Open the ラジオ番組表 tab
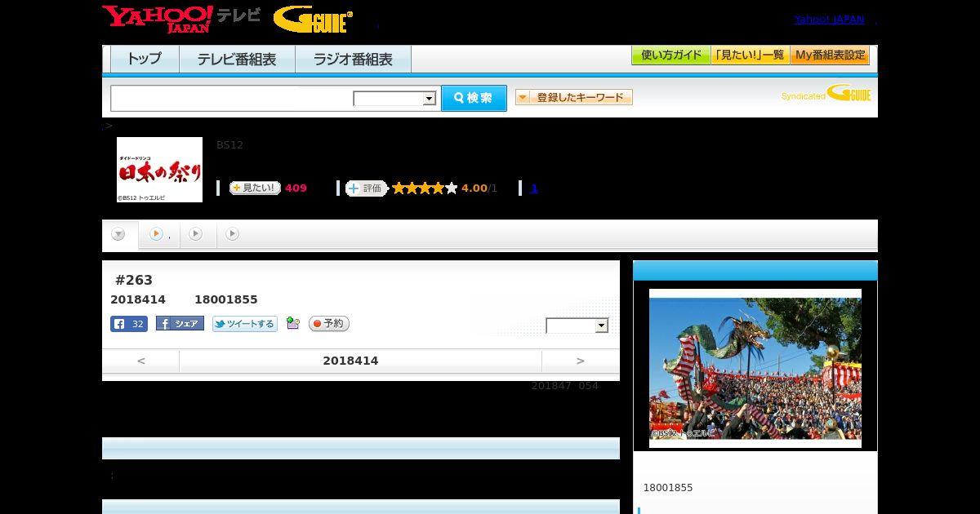Image resolution: width=980 pixels, height=514 pixels. click(353, 60)
